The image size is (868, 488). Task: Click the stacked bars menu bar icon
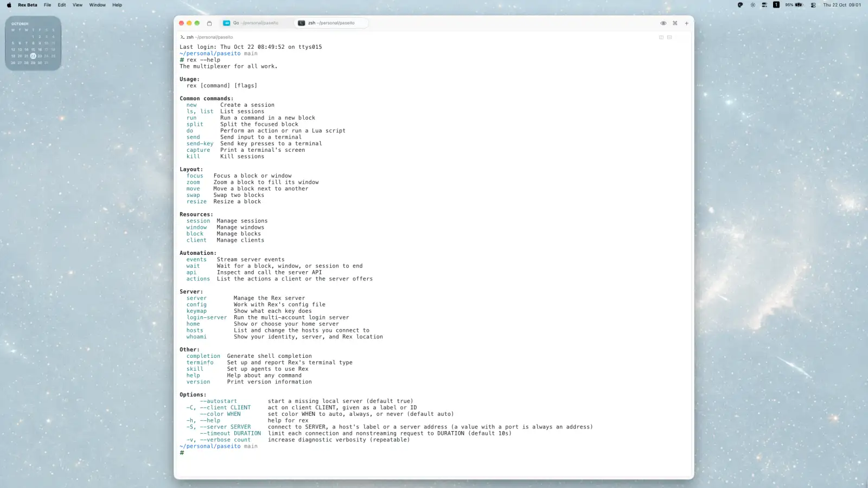tap(764, 5)
